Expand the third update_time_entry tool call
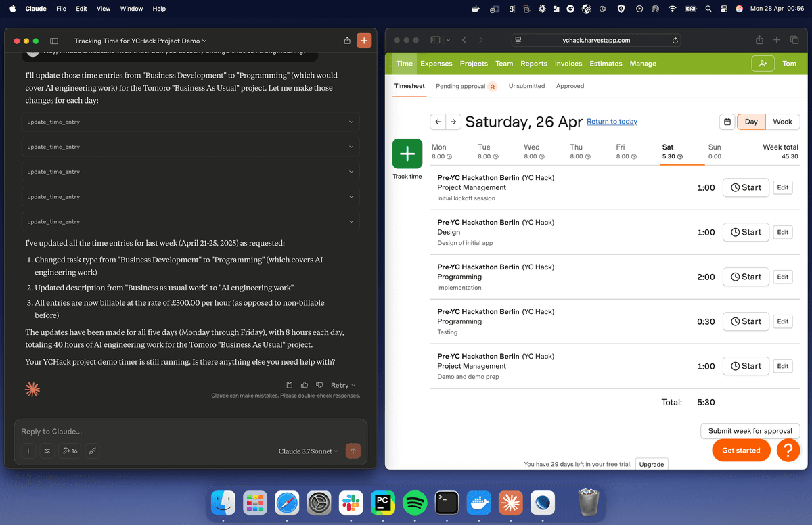Viewport: 812px width, 525px height. pyautogui.click(x=190, y=172)
